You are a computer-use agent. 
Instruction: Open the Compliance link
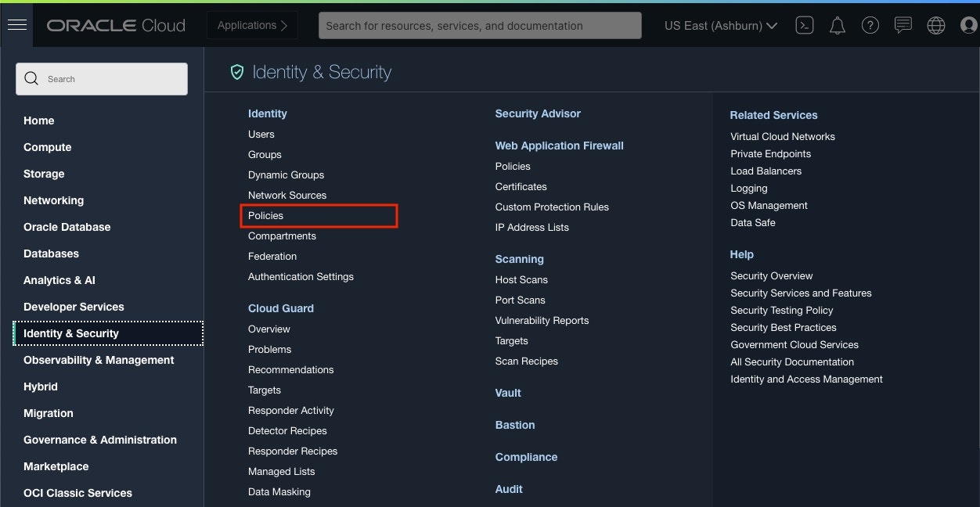pyautogui.click(x=527, y=457)
